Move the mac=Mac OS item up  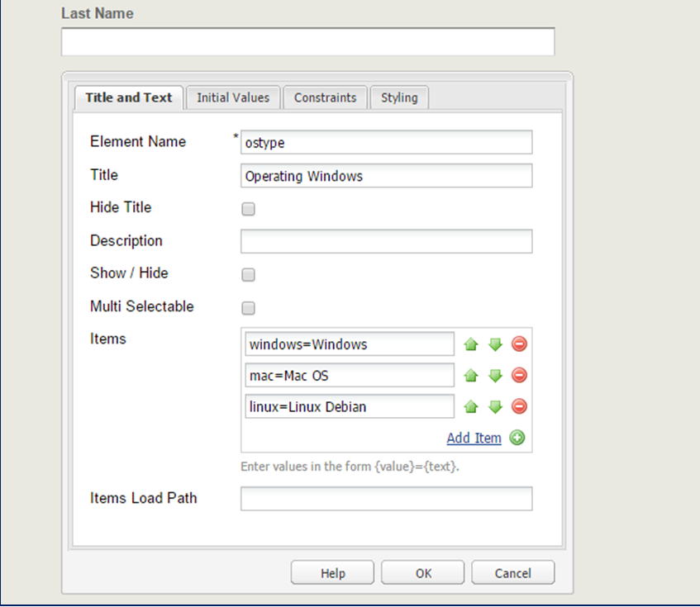coord(471,376)
